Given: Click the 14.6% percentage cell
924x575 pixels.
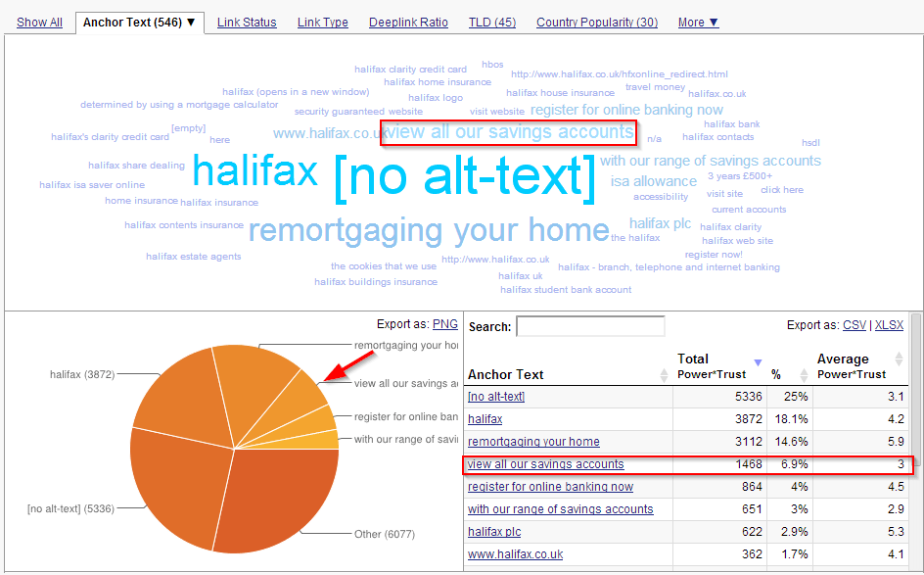Looking at the screenshot, I should click(791, 441).
